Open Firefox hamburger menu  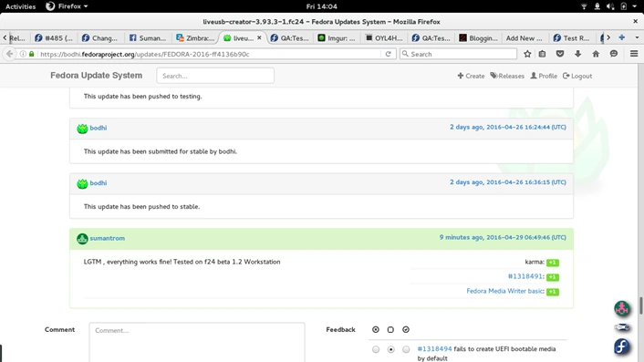click(x=634, y=54)
